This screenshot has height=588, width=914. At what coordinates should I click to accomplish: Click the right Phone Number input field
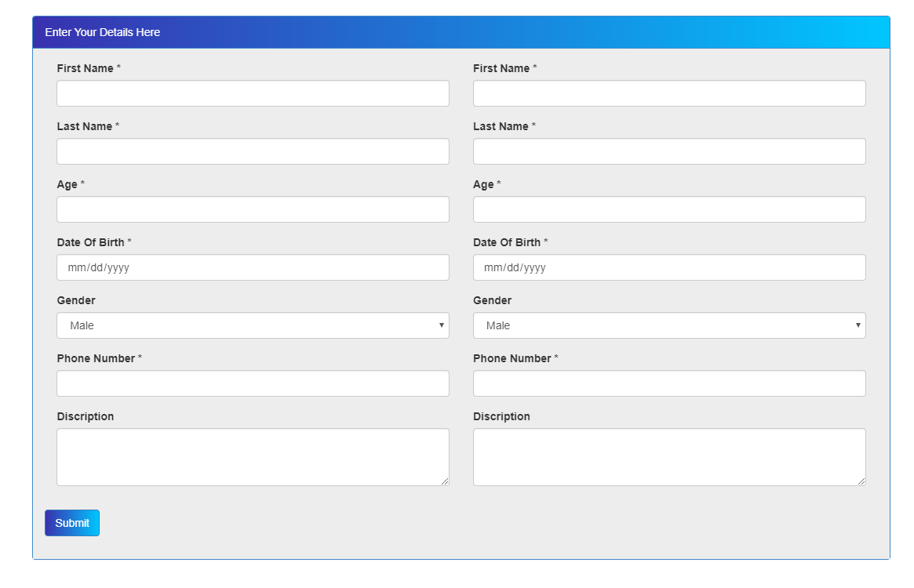point(668,383)
